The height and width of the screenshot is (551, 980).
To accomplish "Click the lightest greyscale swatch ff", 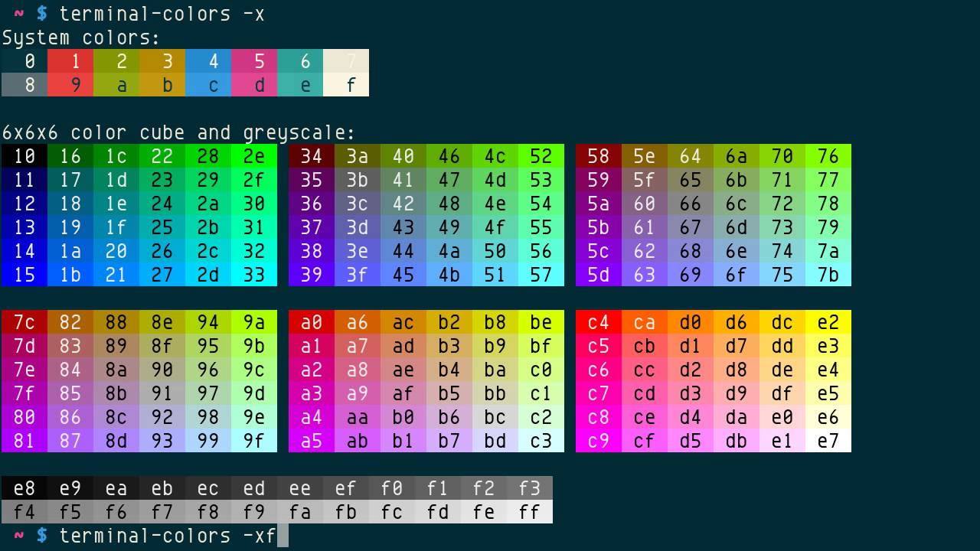I will coord(529,512).
